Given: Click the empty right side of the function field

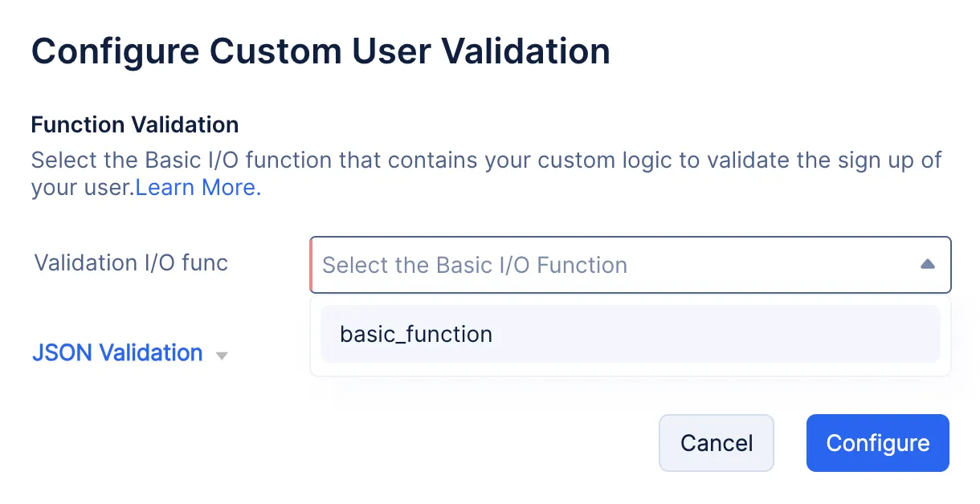Looking at the screenshot, I should (771, 265).
